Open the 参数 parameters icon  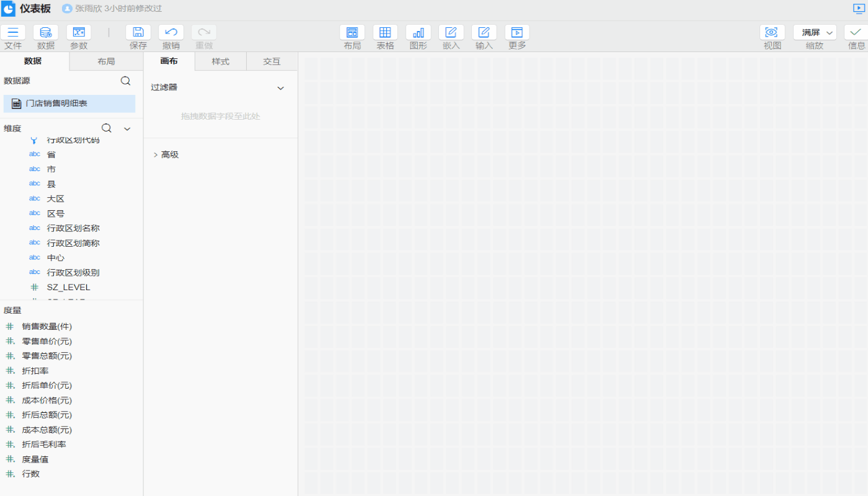pos(79,33)
